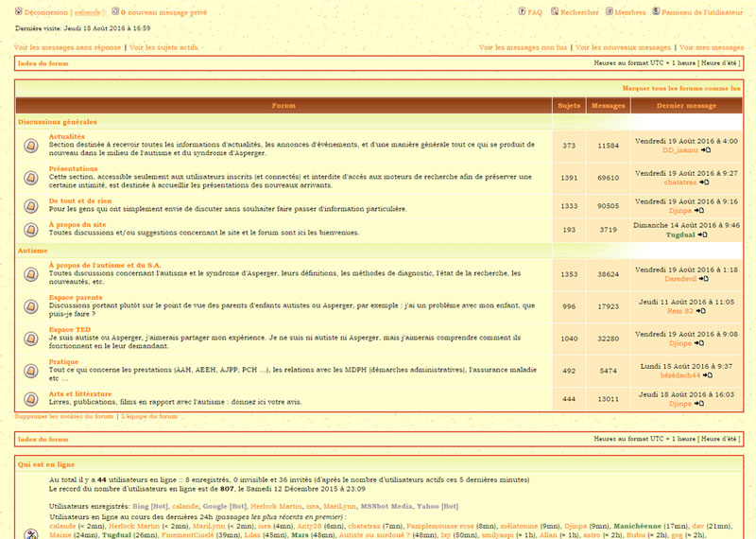The width and height of the screenshot is (756, 539).
Task: Click the Présentations forum folder icon
Action: [31, 178]
